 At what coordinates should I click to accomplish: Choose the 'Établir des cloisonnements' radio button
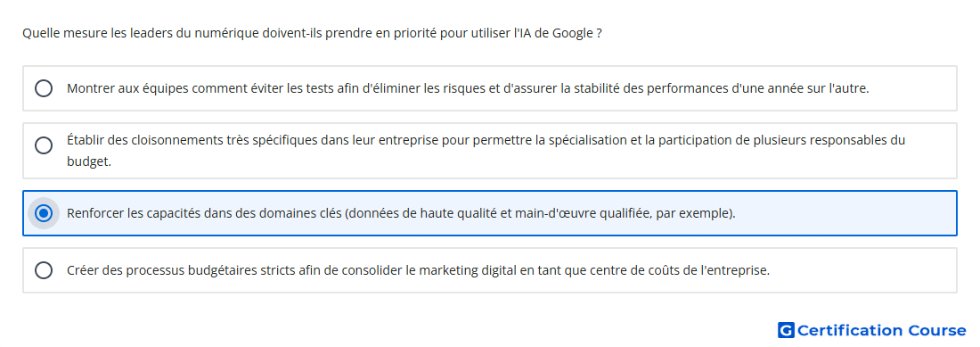44,145
